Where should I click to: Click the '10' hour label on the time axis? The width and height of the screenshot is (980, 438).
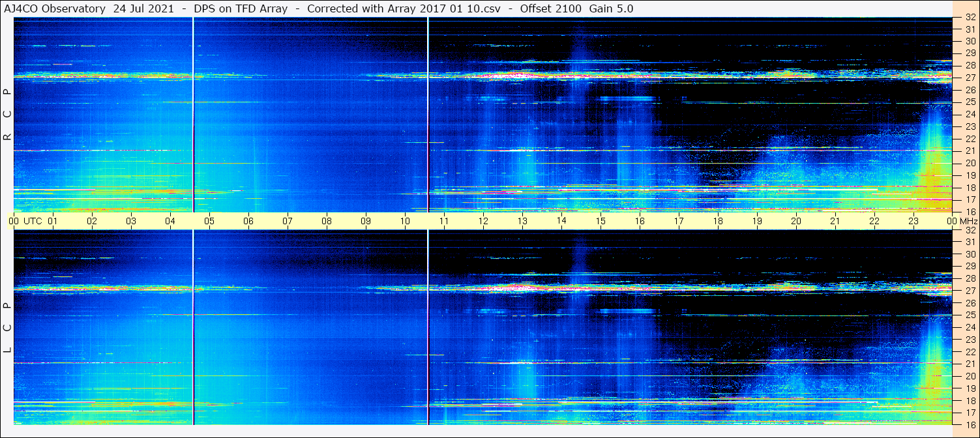(405, 221)
